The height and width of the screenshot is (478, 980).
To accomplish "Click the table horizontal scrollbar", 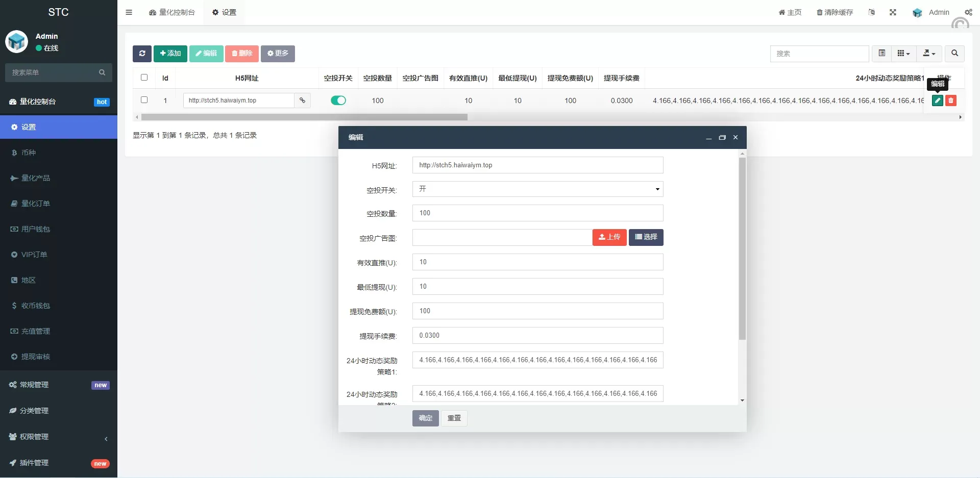I will pos(304,117).
